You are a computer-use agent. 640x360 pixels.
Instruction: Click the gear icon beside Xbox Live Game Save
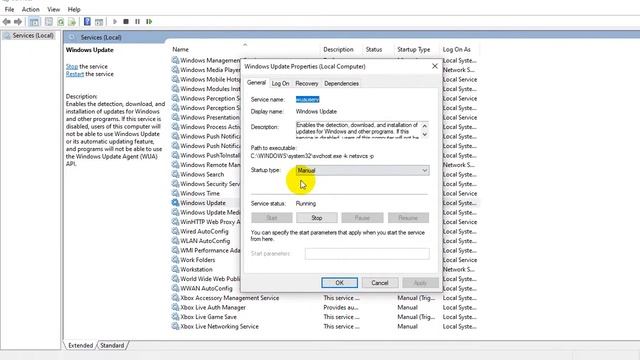(175, 317)
